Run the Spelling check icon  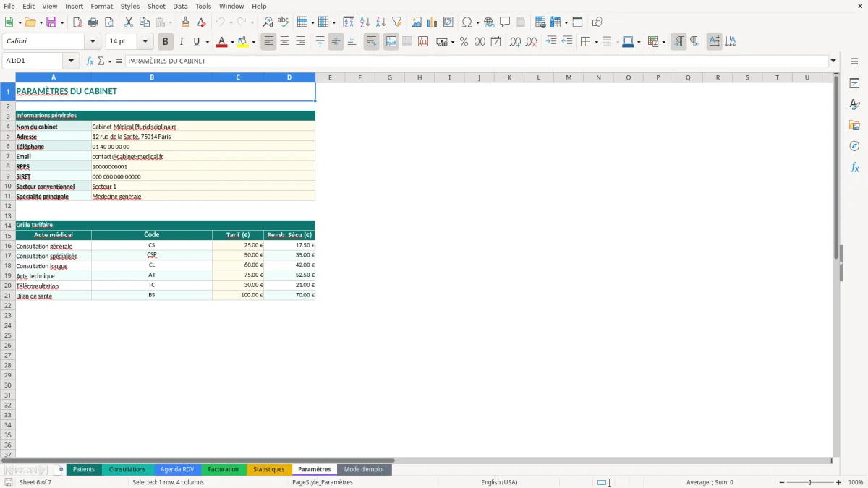coord(284,22)
